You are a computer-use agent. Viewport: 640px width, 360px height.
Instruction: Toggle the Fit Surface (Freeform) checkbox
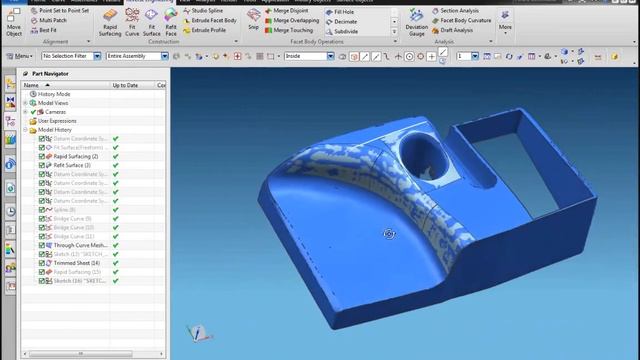42,147
